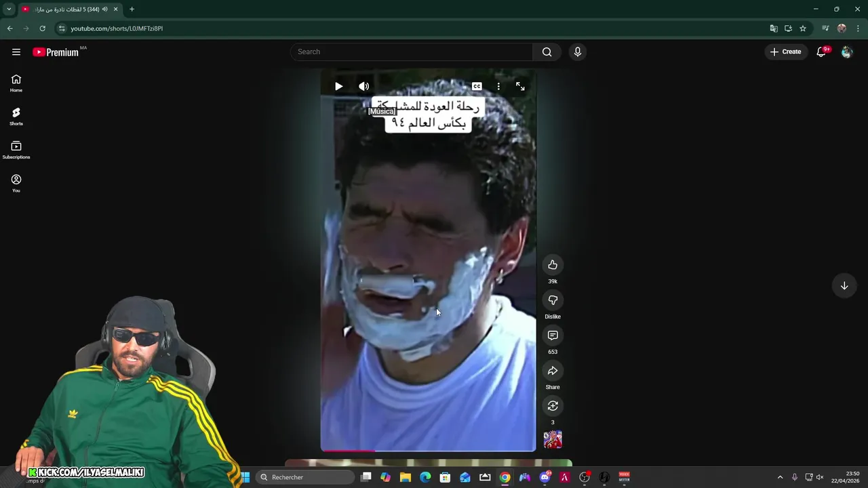Open the account avatar menu
868x488 pixels.
[x=846, y=52]
